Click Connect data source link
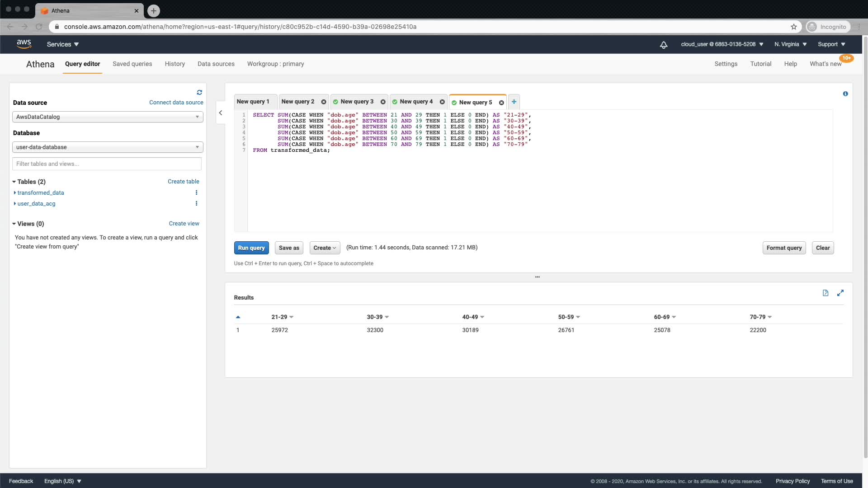The width and height of the screenshot is (868, 488). point(176,103)
